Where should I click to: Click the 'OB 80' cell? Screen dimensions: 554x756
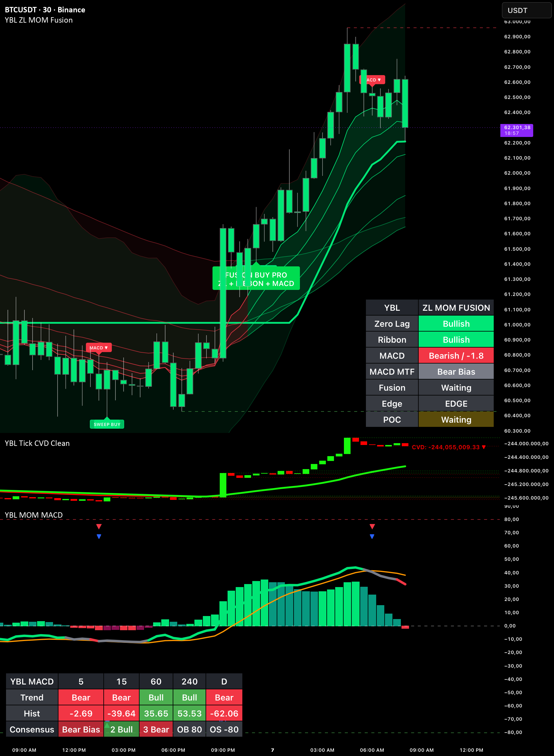pyautogui.click(x=190, y=730)
